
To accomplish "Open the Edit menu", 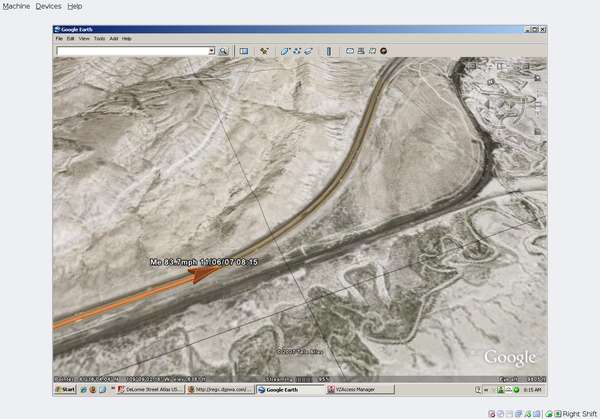I will point(70,39).
